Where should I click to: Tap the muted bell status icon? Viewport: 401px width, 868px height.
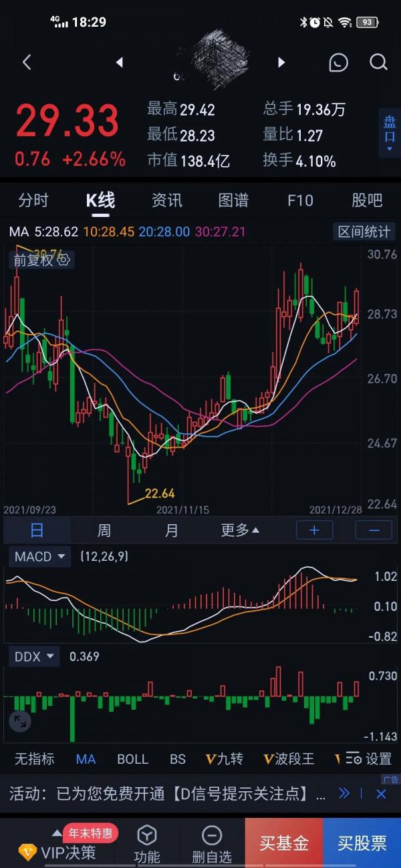(x=328, y=22)
